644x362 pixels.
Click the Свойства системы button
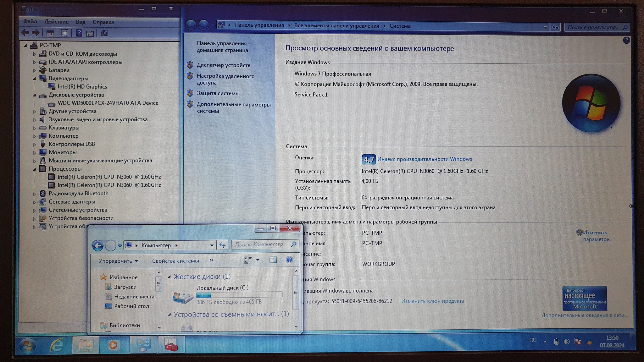[x=175, y=261]
